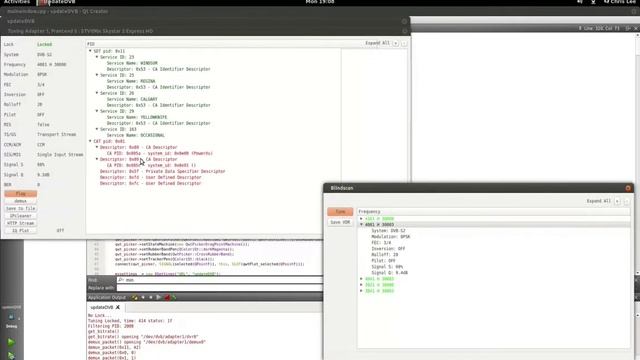Screen dimensions: 640x360
Task: Click the re-run play icon in Application Output
Action: click(x=159, y=297)
